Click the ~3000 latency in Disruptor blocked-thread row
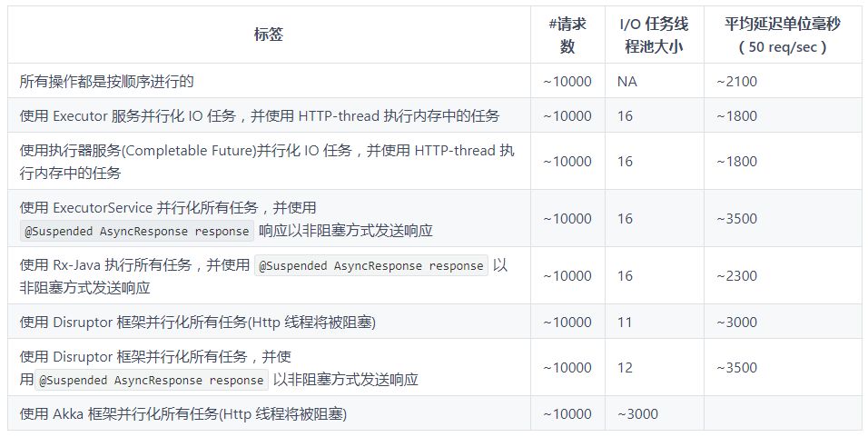 (736, 322)
